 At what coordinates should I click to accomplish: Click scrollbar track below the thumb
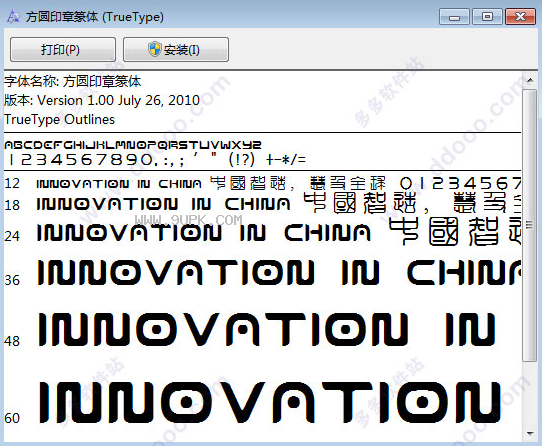(530, 394)
